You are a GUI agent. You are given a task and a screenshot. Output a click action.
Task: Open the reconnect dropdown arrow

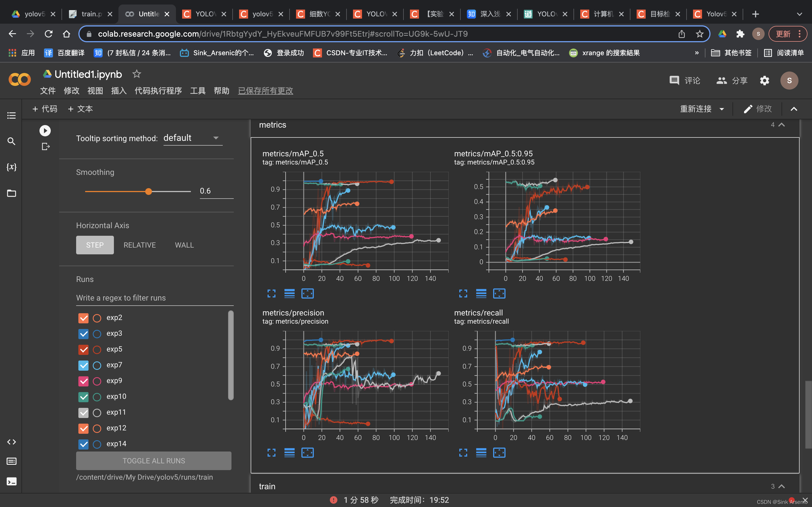click(722, 109)
